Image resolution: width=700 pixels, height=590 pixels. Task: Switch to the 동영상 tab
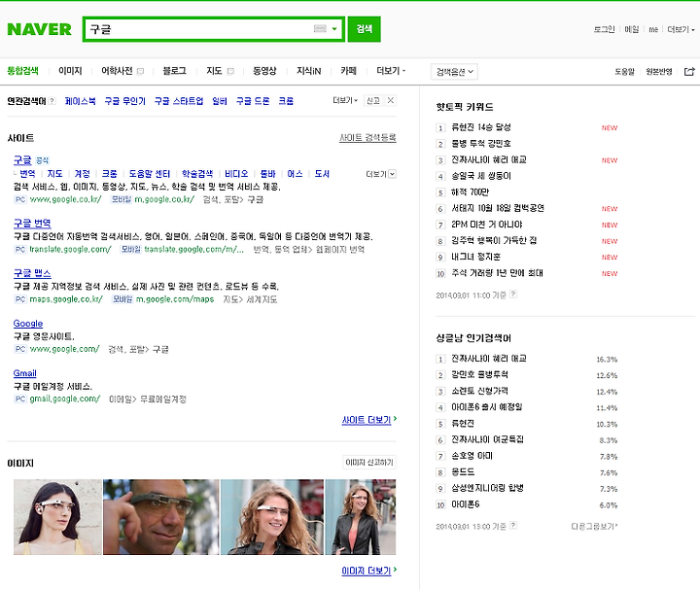point(264,71)
